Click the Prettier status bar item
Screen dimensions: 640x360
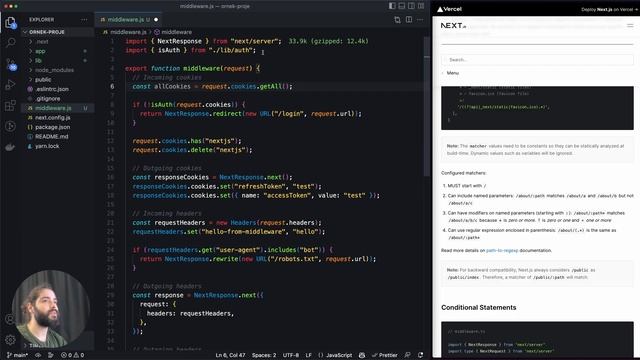[x=384, y=355]
